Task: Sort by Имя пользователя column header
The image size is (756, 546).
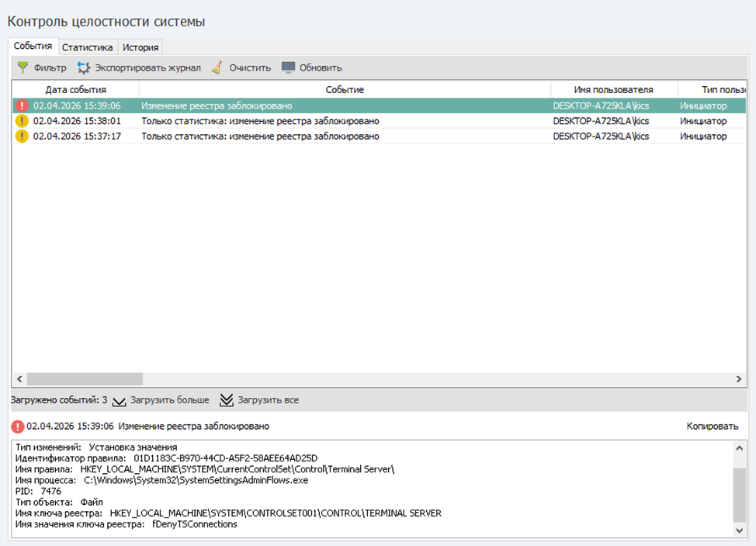Action: pyautogui.click(x=613, y=90)
